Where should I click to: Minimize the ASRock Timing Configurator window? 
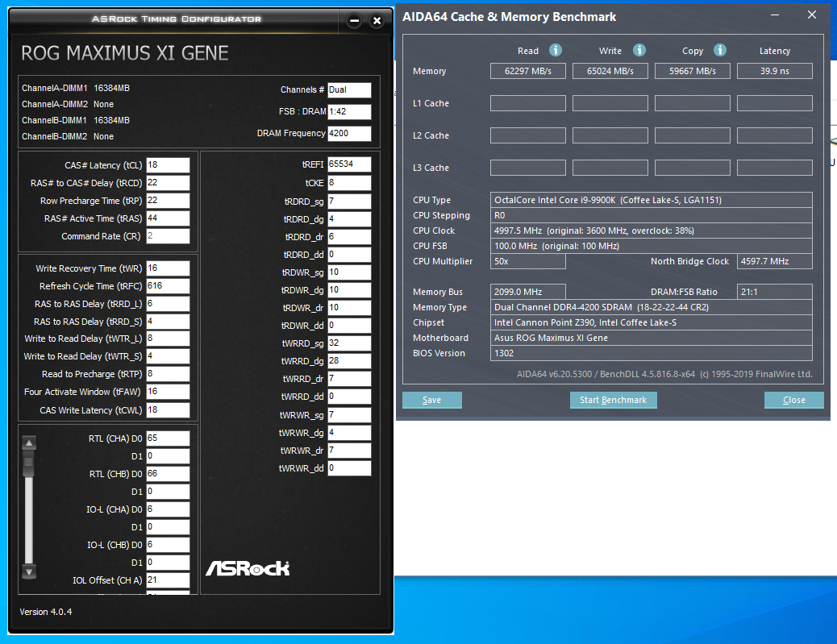pyautogui.click(x=354, y=21)
